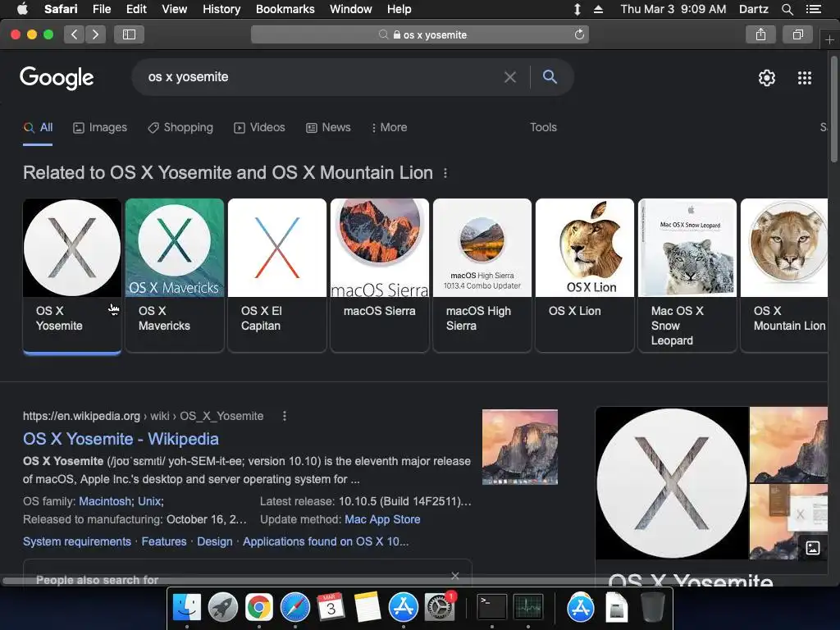840x630 pixels.
Task: Open Safari's Share button
Action: coord(760,34)
